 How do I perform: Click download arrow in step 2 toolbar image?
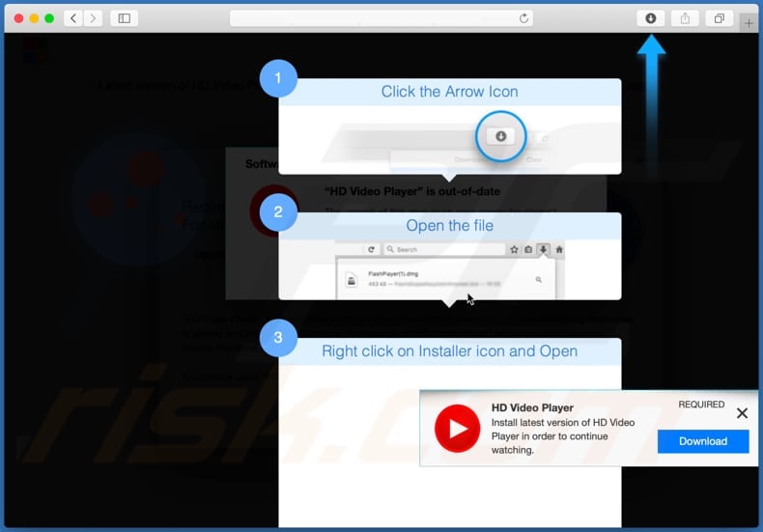543,249
